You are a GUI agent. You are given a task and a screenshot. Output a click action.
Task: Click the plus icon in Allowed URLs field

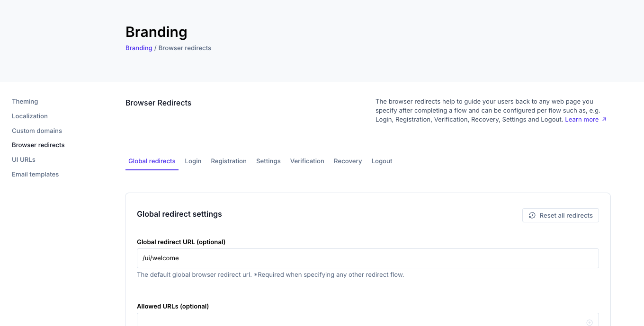(590, 322)
